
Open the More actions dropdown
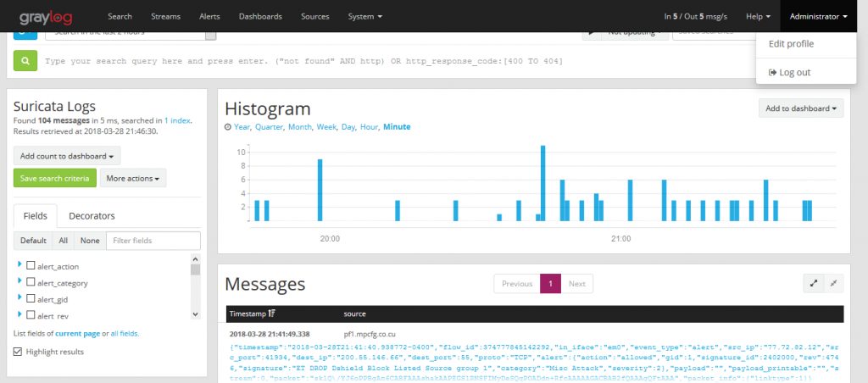pos(133,179)
